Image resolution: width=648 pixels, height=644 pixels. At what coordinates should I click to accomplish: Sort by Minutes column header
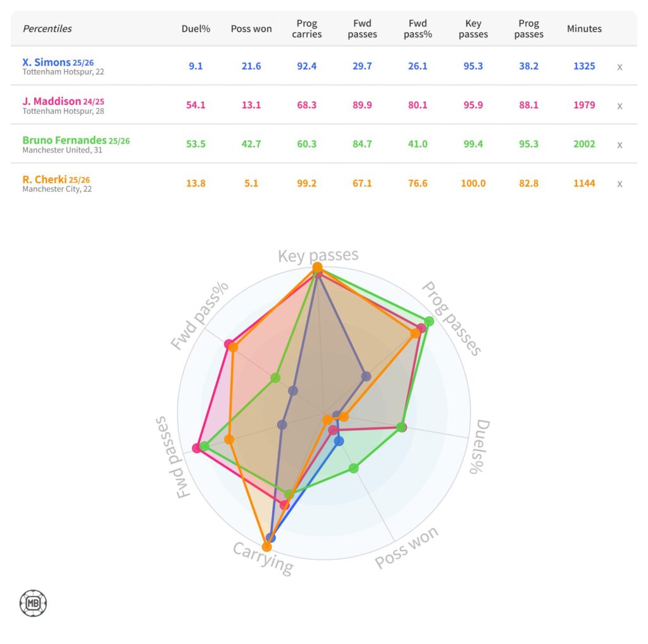click(x=584, y=28)
